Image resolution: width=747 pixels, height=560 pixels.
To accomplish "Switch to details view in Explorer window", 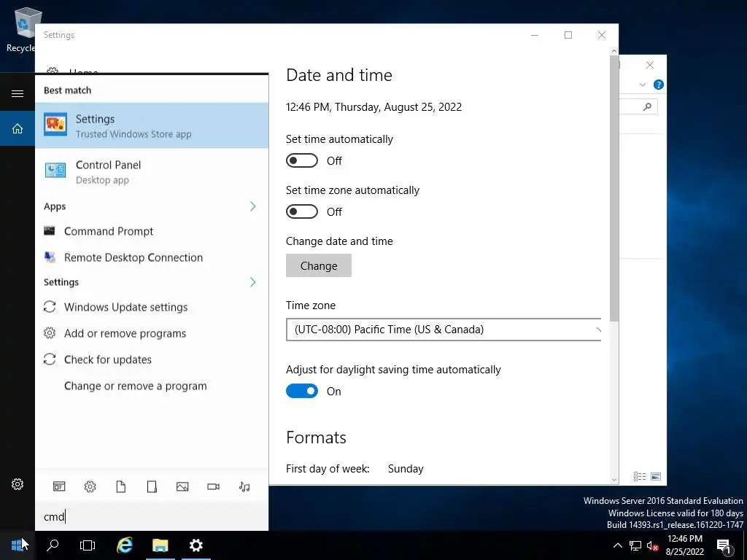I will (640, 477).
